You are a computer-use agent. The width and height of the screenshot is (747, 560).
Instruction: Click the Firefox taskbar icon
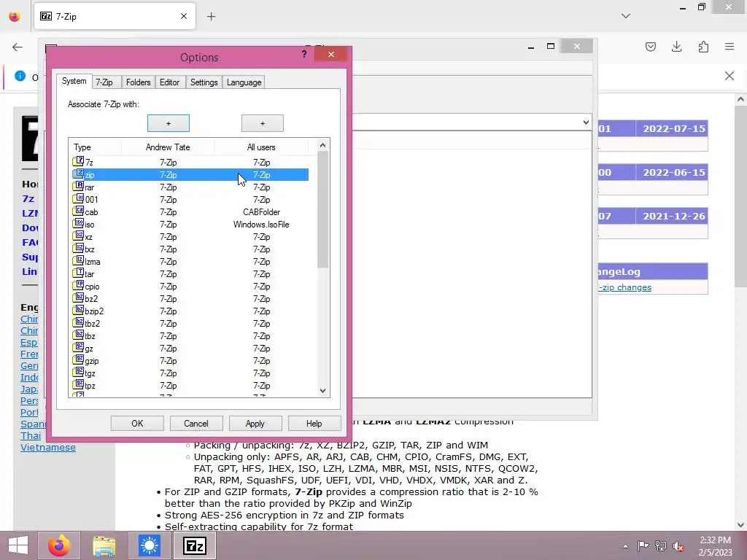click(58, 545)
